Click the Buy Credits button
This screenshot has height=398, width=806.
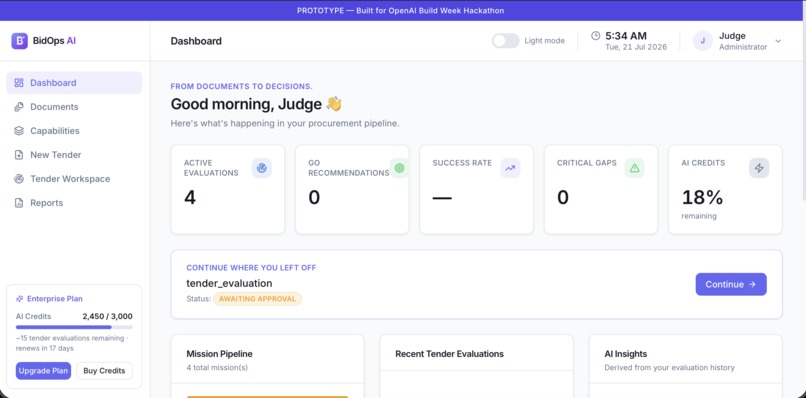tap(104, 371)
